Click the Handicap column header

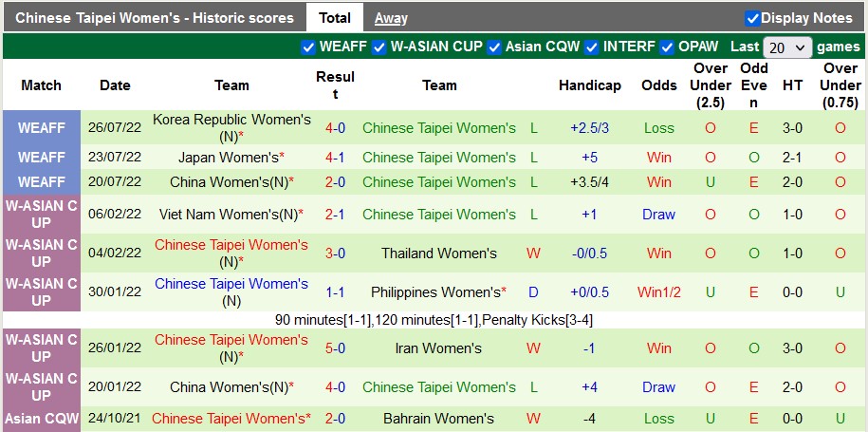coord(588,85)
